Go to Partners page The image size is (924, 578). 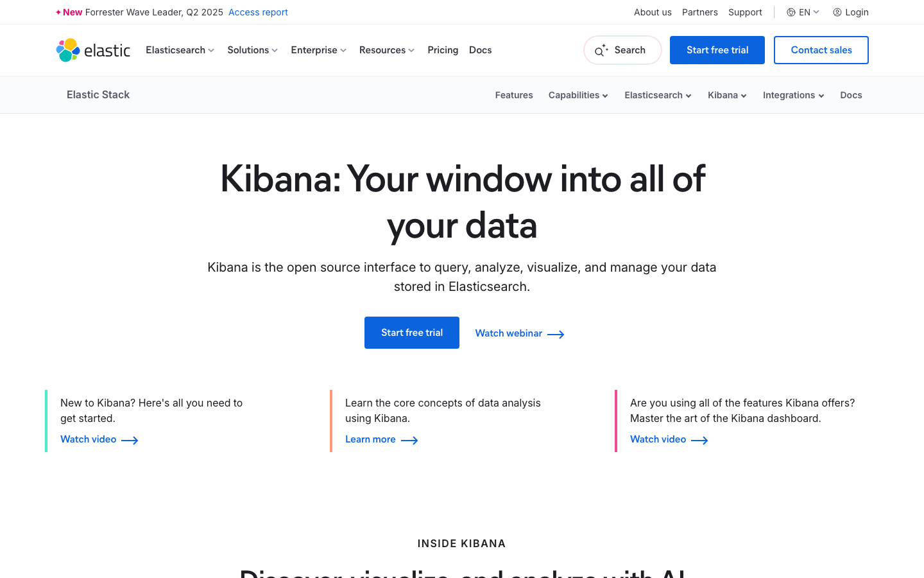click(x=700, y=12)
